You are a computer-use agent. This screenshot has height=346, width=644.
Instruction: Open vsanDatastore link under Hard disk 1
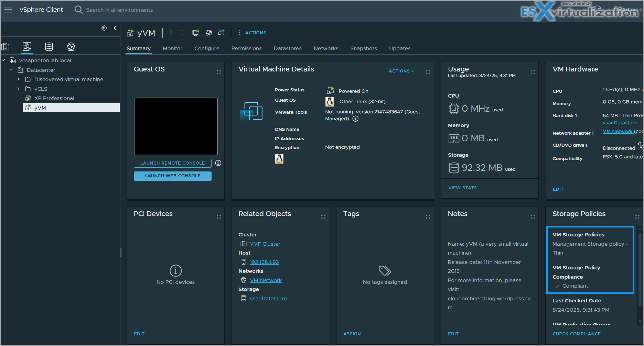[x=620, y=123]
